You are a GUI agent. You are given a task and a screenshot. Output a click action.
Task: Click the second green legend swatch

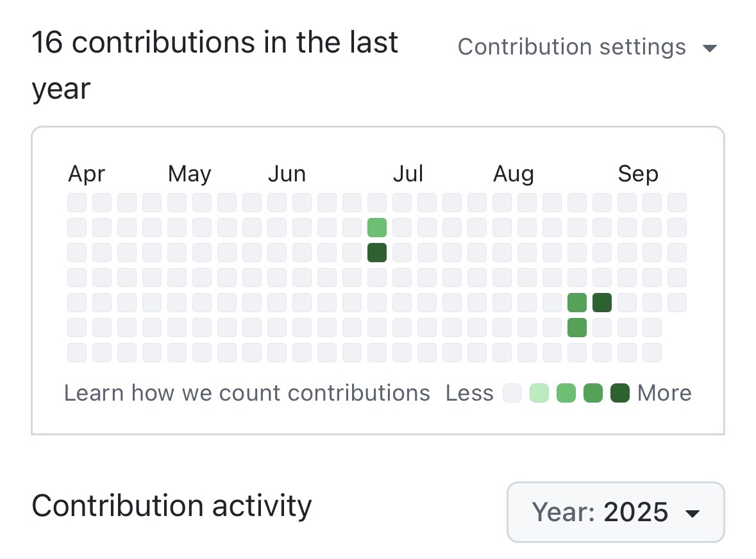[566, 393]
